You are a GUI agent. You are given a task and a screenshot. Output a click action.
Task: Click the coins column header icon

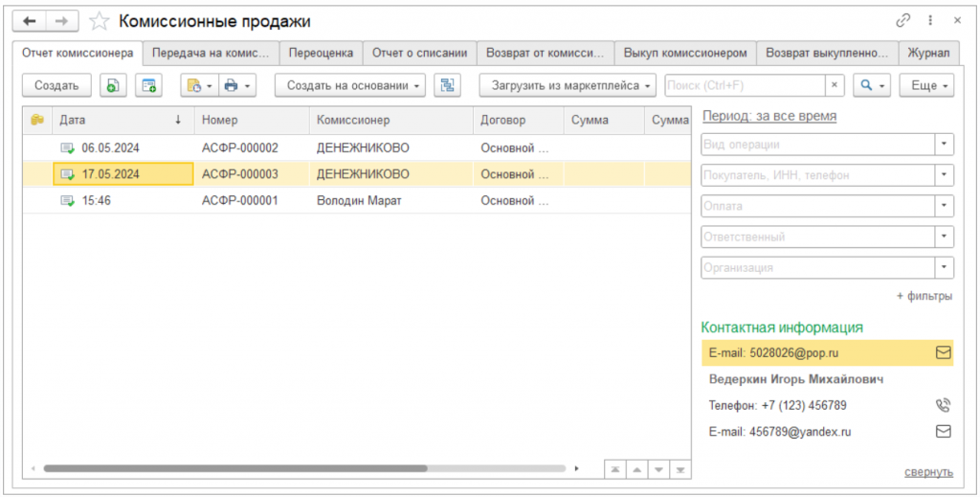[37, 120]
